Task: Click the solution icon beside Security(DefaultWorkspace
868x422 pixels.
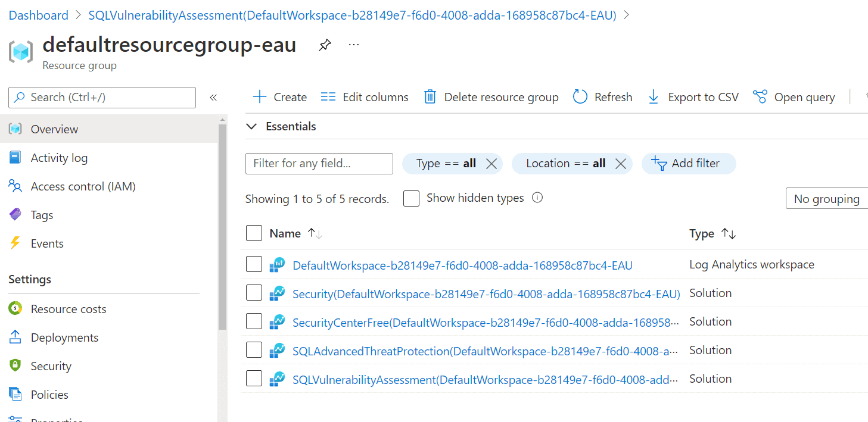Action: point(277,293)
